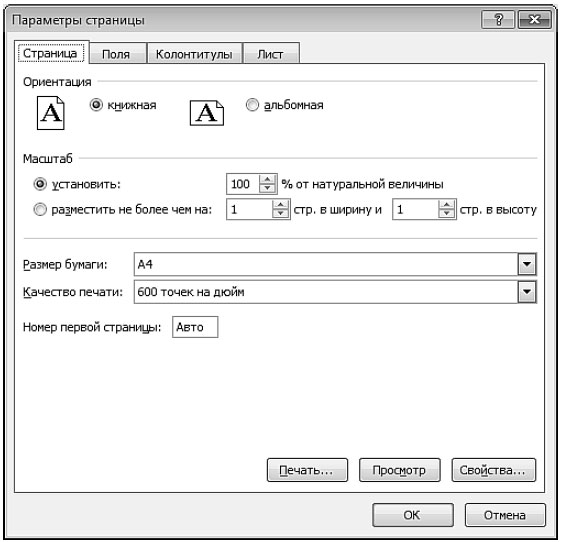Viewport: 562px width, 542px height.
Task: Switch to the Колонтитулы tab
Action: [x=194, y=54]
